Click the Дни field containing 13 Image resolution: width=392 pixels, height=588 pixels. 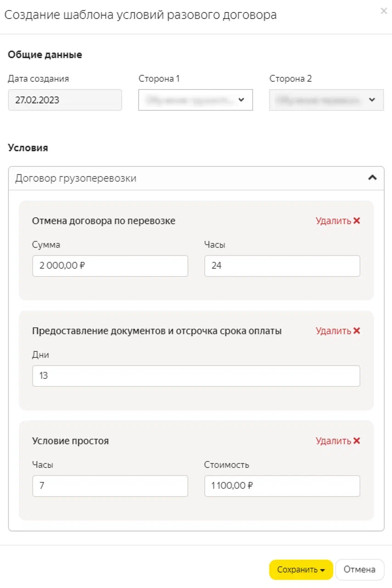(x=196, y=376)
